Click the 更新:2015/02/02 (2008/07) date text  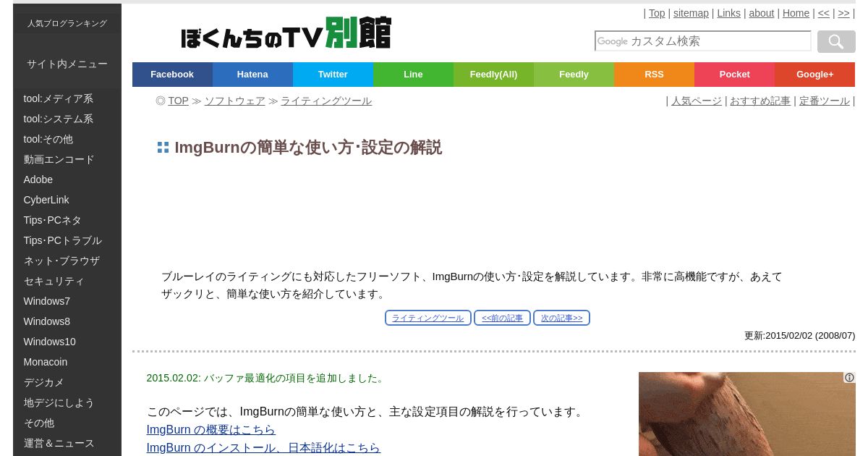tap(799, 336)
